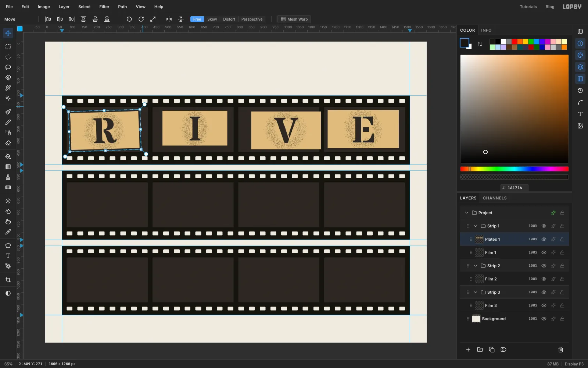Activate the Crop tool
The image size is (588, 368).
click(8, 280)
